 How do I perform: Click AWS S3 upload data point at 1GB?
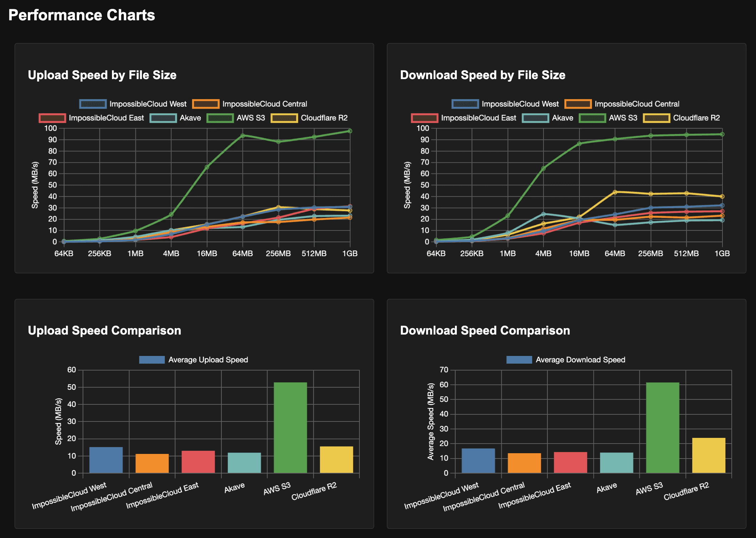(x=350, y=131)
